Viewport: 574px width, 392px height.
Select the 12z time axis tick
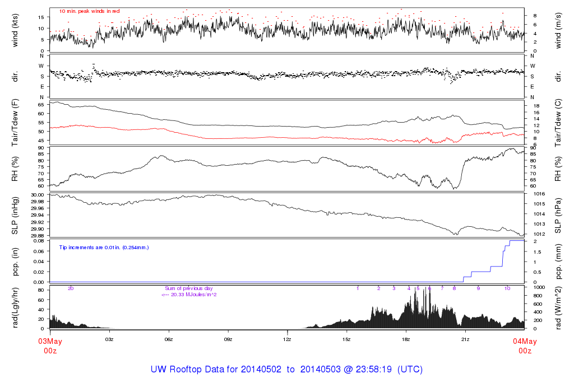click(287, 339)
